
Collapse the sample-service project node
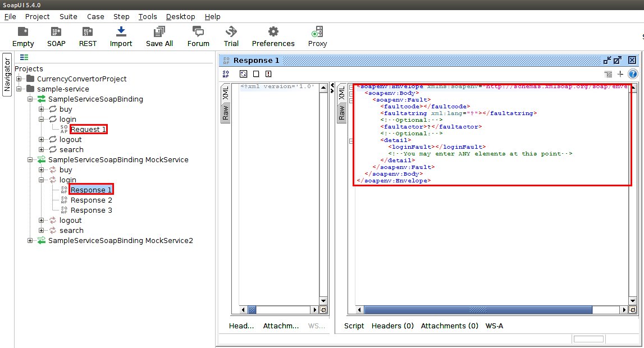pyautogui.click(x=19, y=89)
